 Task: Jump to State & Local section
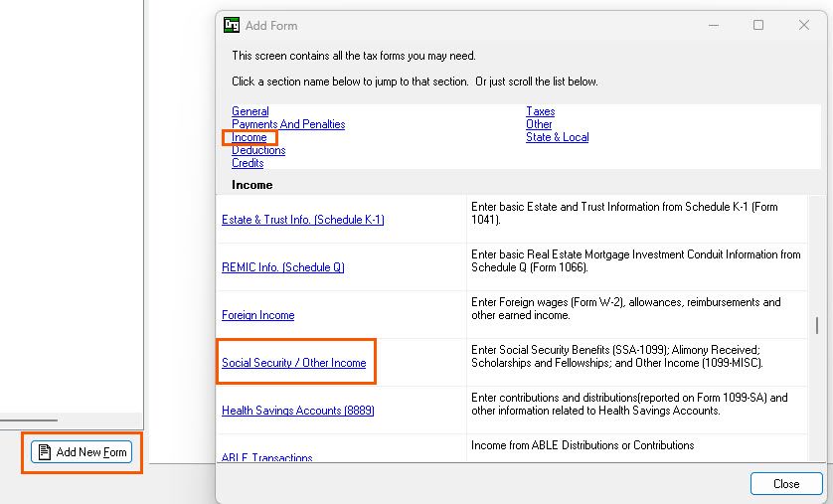coord(557,137)
